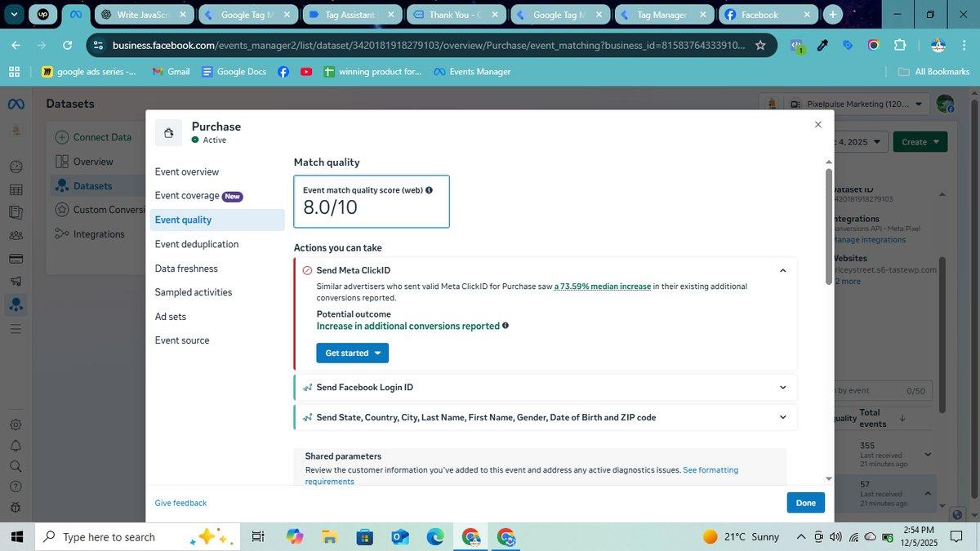This screenshot has height=551, width=980.
Task: Open the YouTube bookmark icon
Action: (306, 72)
